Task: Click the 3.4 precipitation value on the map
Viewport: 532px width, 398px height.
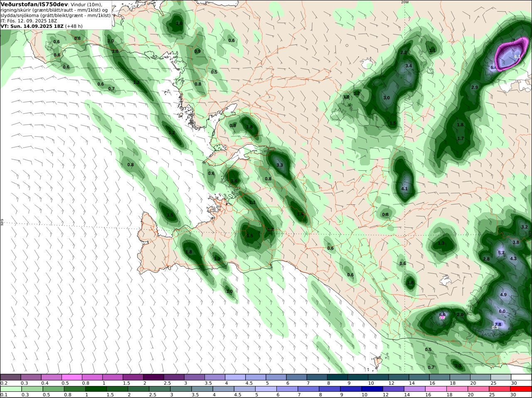Action: pyautogui.click(x=409, y=66)
